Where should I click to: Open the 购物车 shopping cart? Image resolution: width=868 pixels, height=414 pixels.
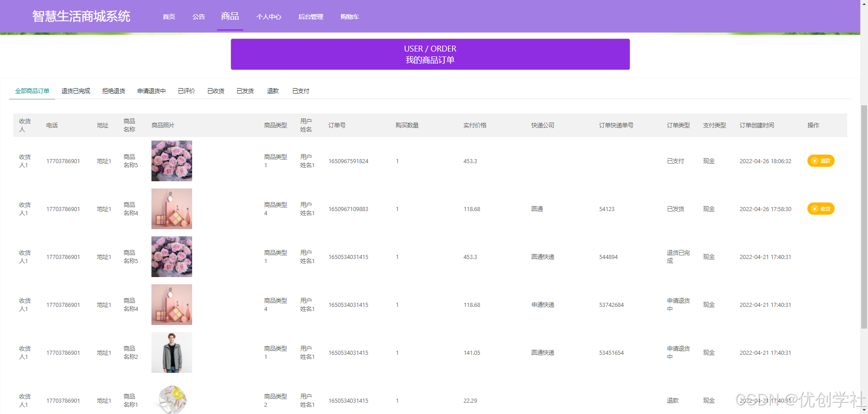point(350,17)
